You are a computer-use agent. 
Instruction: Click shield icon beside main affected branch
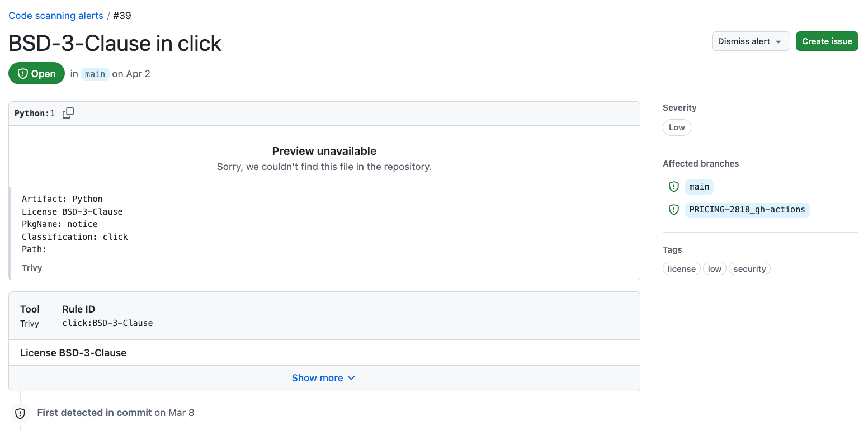point(674,187)
